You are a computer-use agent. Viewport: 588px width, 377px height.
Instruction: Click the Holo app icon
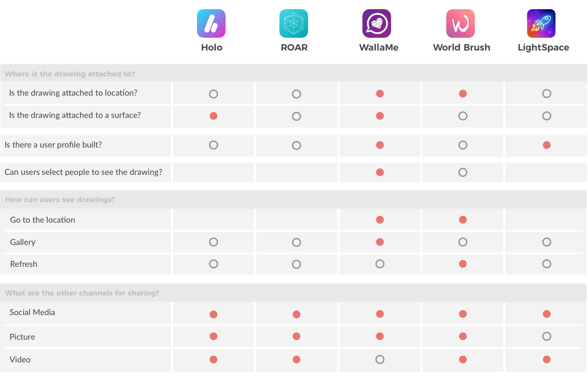211,23
